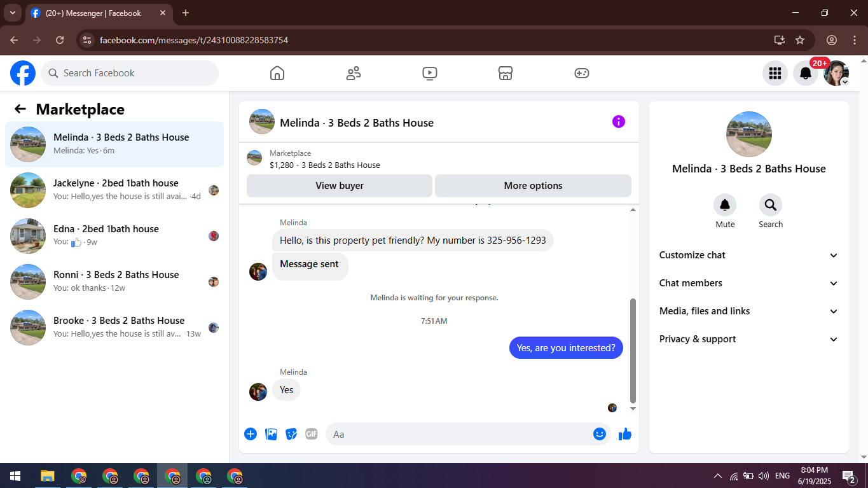Open Chrome's three-dot menu
The width and height of the screenshot is (868, 488).
pyautogui.click(x=855, y=40)
